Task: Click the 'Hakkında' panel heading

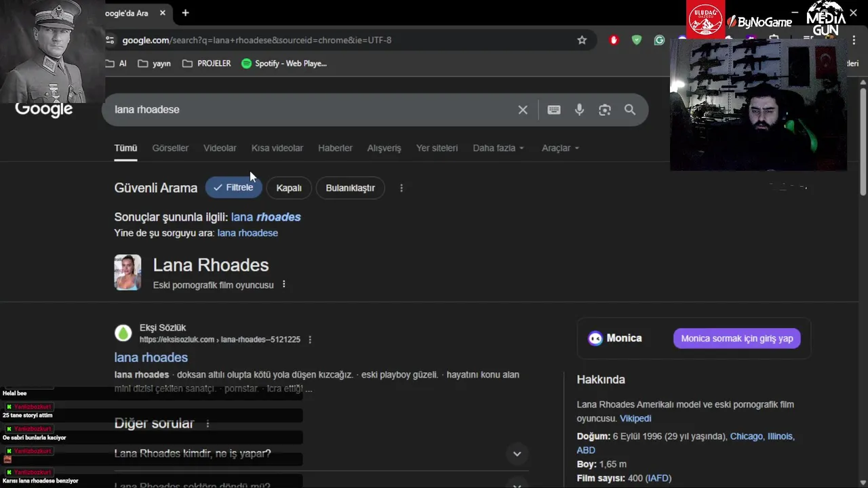Action: (x=601, y=380)
